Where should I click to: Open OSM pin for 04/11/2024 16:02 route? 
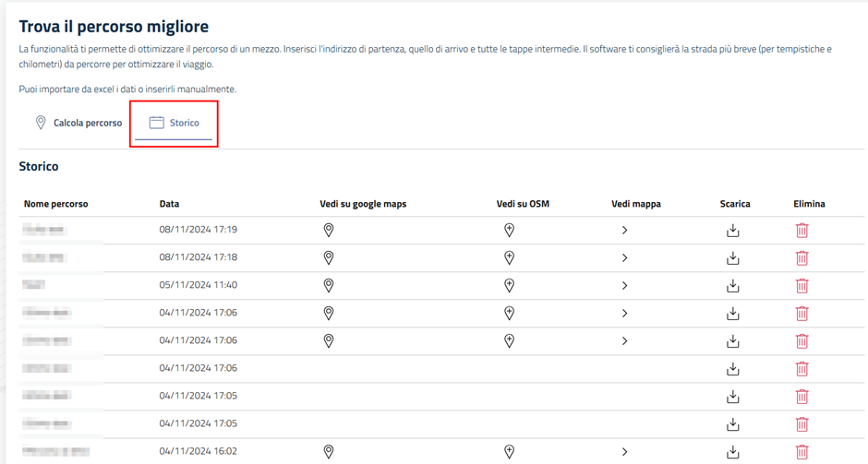click(509, 452)
